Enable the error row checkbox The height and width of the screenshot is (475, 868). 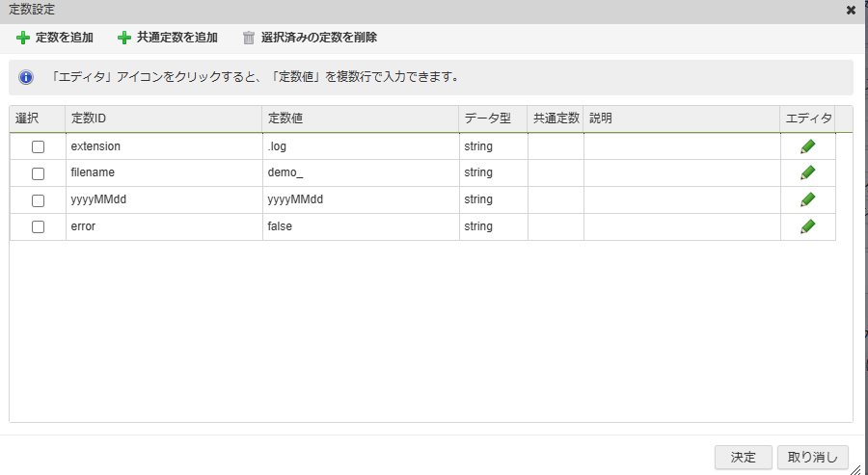(39, 227)
